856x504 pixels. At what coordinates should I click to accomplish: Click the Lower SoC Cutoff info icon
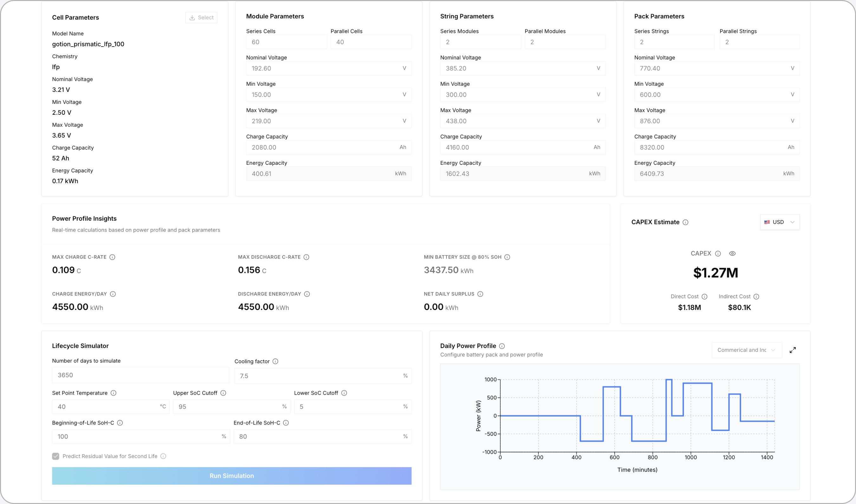coord(344,393)
